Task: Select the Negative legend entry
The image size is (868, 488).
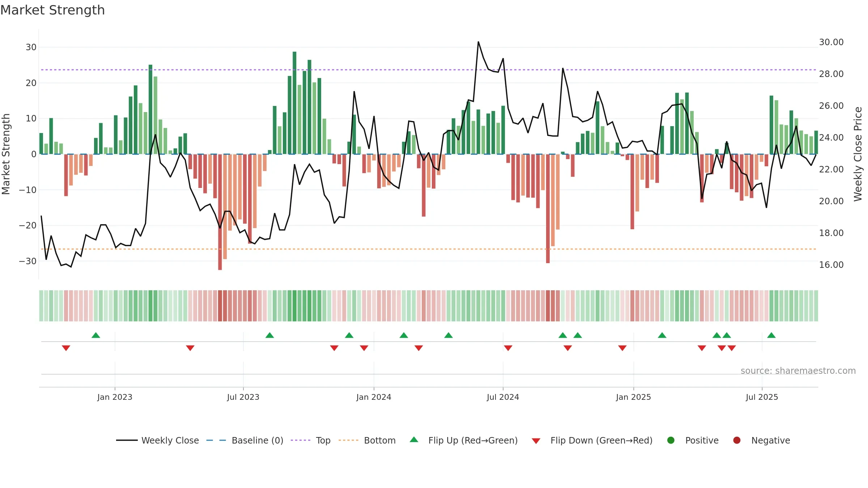Action: pos(762,440)
